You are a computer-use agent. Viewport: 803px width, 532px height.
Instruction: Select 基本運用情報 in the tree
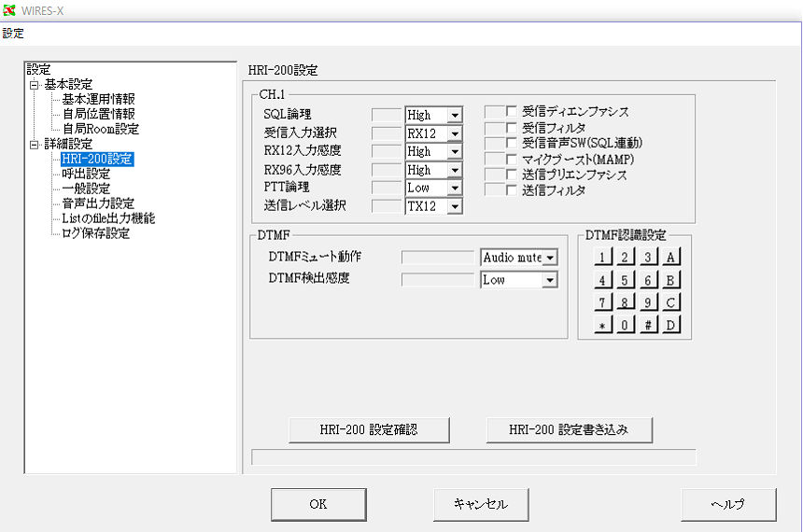pos(98,99)
